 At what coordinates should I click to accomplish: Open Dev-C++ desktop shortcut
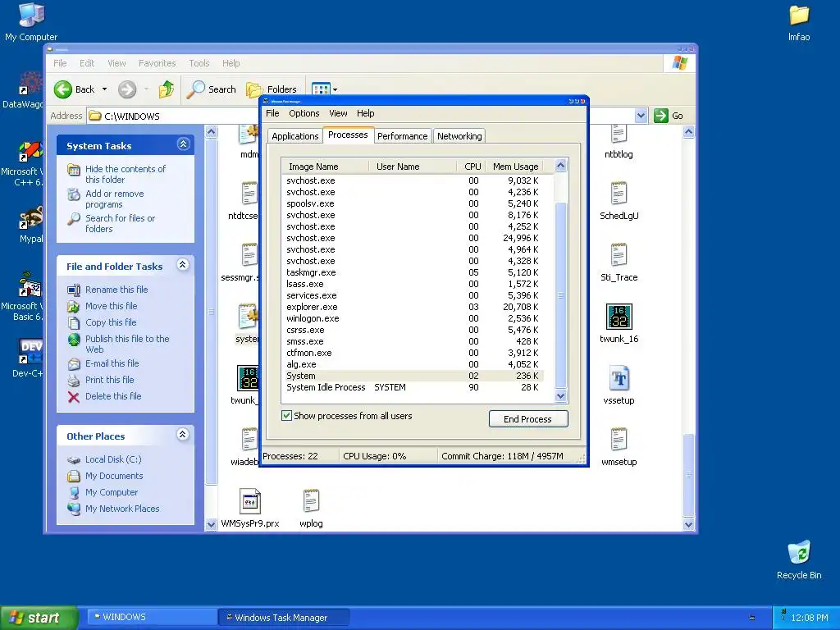[30, 351]
